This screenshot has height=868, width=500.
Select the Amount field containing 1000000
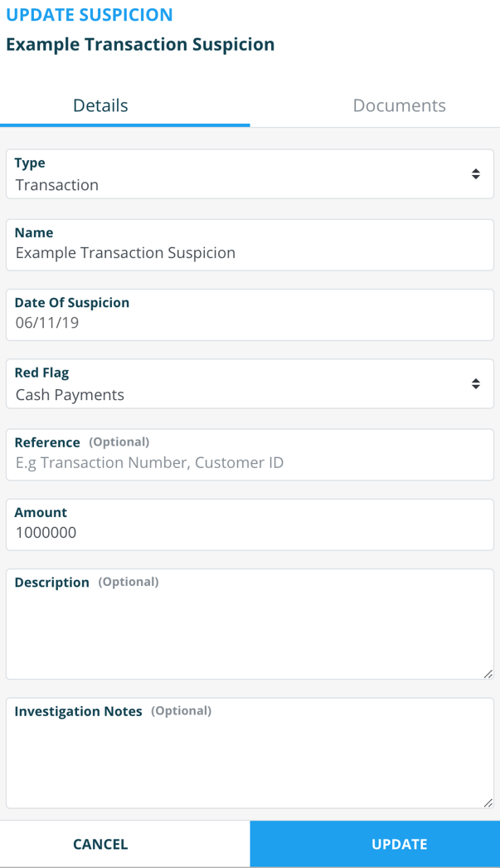[x=249, y=533]
